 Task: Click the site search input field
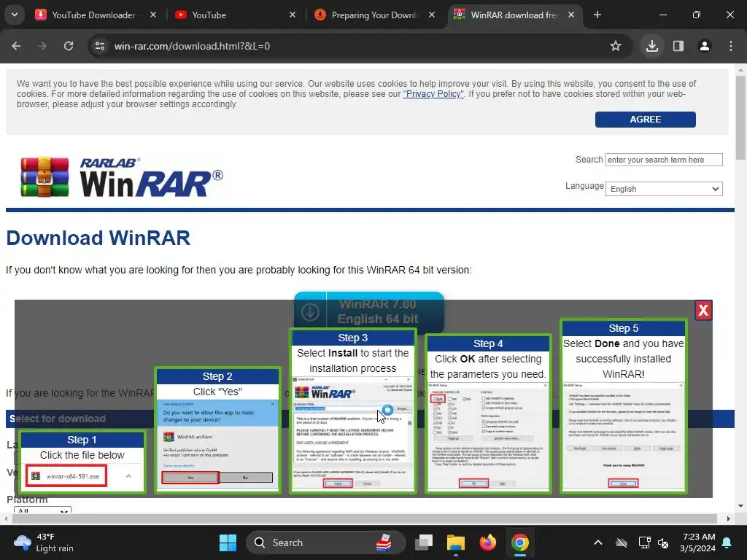pos(664,160)
